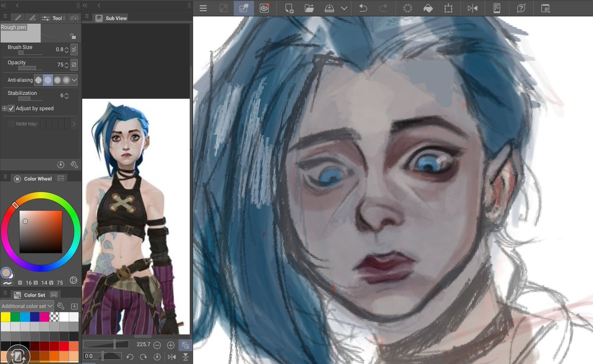Open Clip Studio spiral logo icon
This screenshot has height=364, width=593.
pos(264,8)
